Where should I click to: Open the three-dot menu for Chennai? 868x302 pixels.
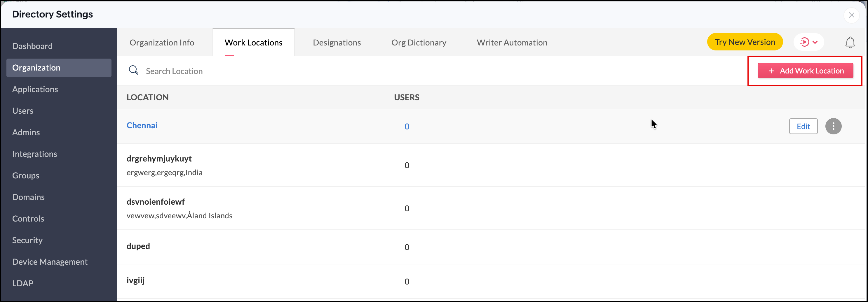pos(833,126)
